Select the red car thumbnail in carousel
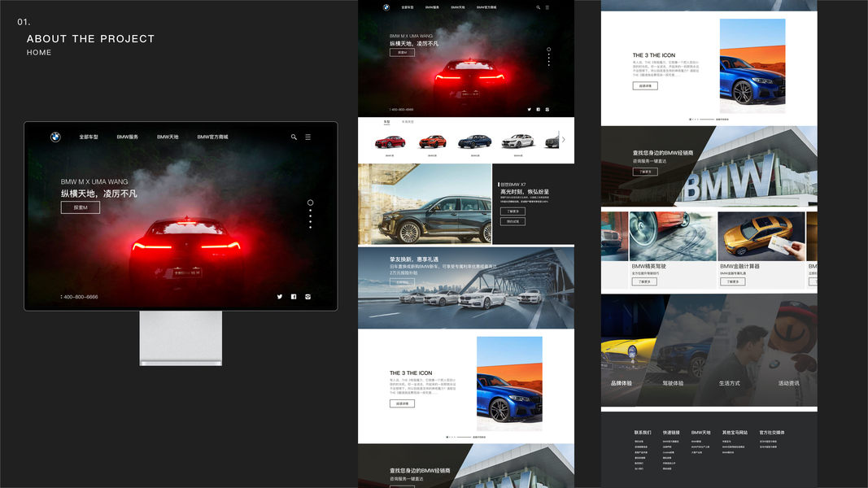This screenshot has width=868, height=488. [x=390, y=142]
